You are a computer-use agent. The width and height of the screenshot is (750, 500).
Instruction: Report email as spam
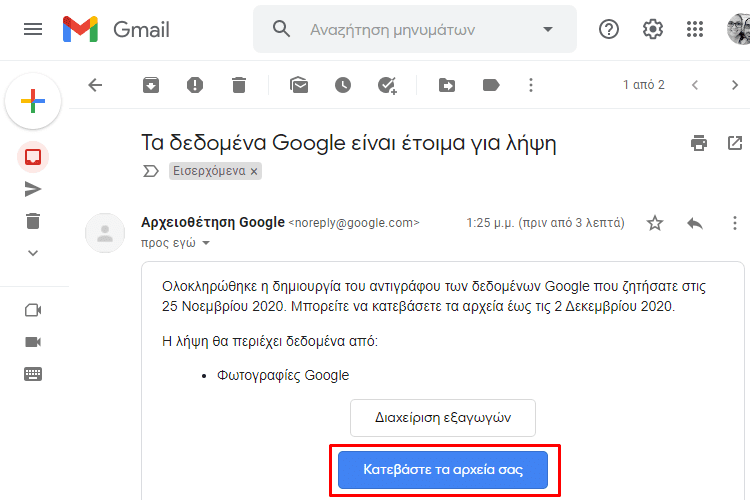point(195,85)
